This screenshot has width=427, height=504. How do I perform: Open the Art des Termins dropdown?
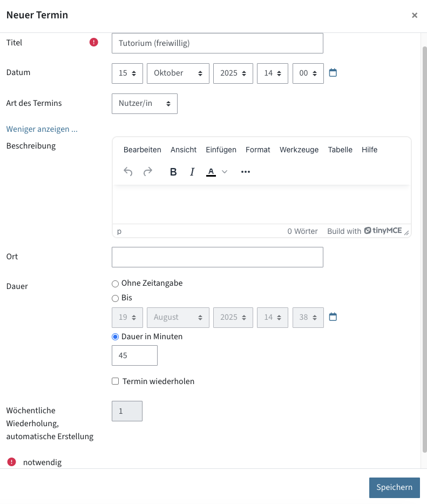[145, 104]
